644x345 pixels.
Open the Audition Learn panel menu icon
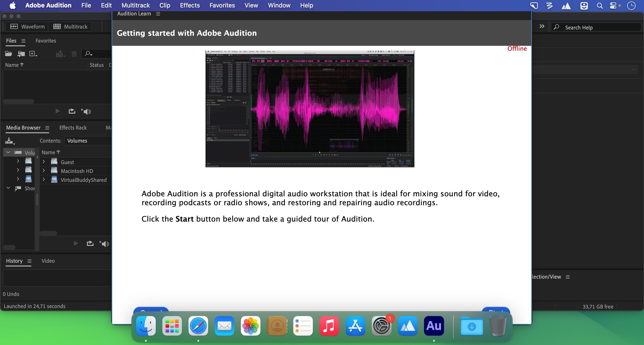click(x=158, y=14)
